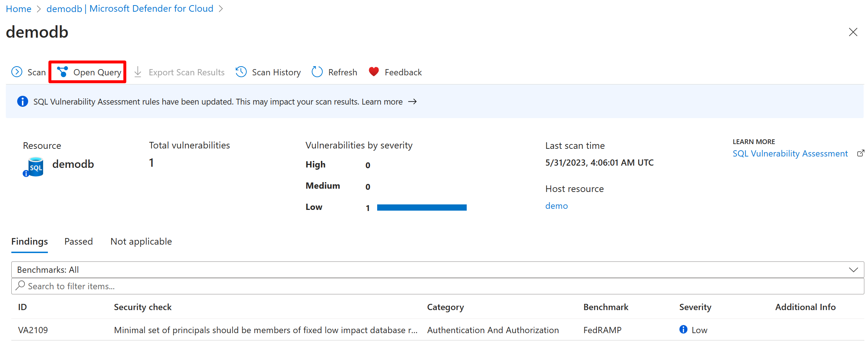The height and width of the screenshot is (343, 868).
Task: Sort by Security check column header
Action: 143,307
